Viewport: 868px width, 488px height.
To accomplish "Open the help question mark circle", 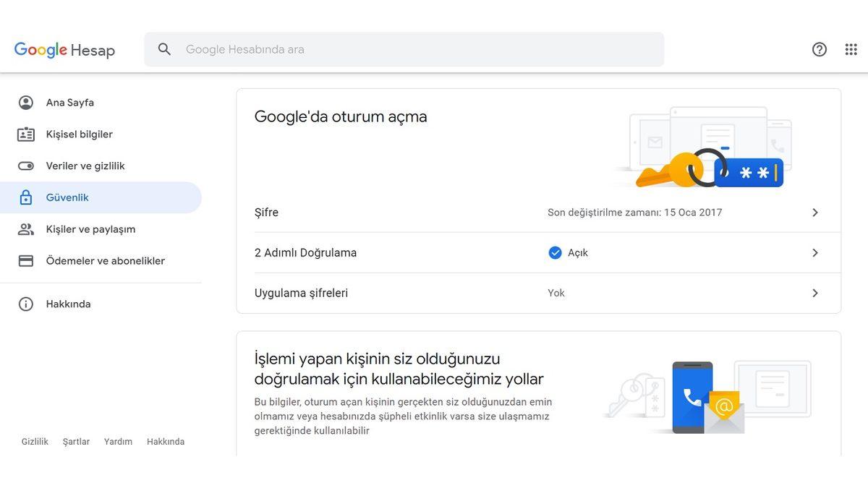I will [819, 48].
